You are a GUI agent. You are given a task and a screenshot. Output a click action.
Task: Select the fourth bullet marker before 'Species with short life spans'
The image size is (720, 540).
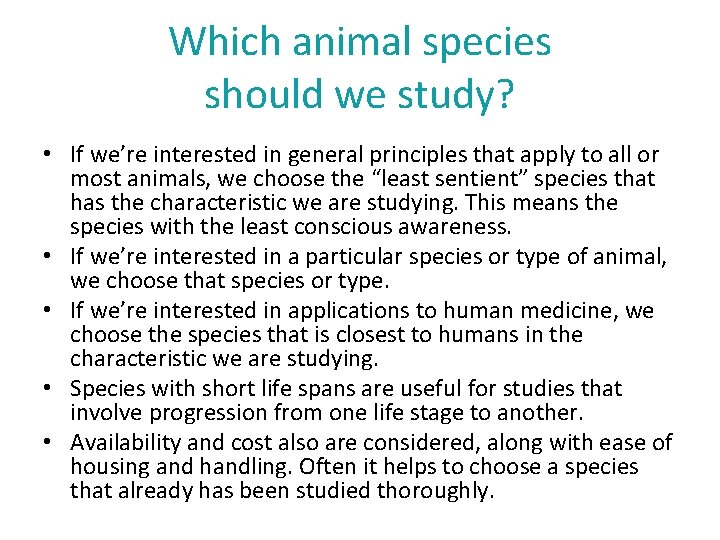47,388
